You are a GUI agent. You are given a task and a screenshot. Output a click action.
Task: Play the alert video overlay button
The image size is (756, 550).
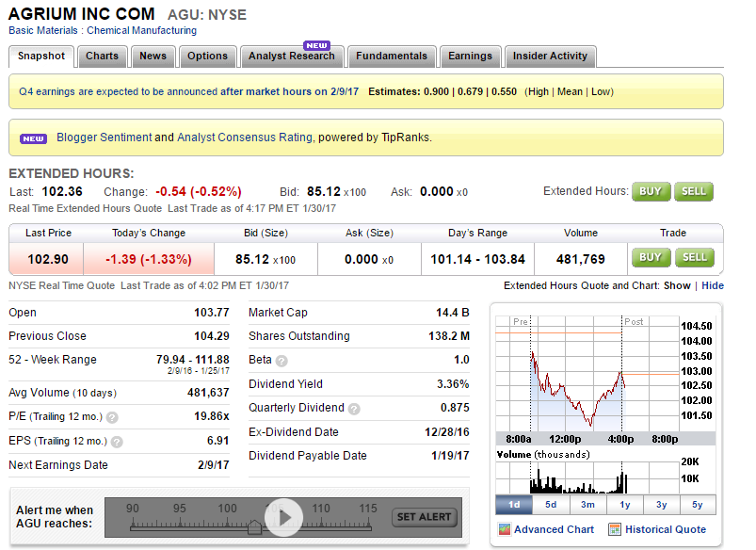[x=283, y=517]
